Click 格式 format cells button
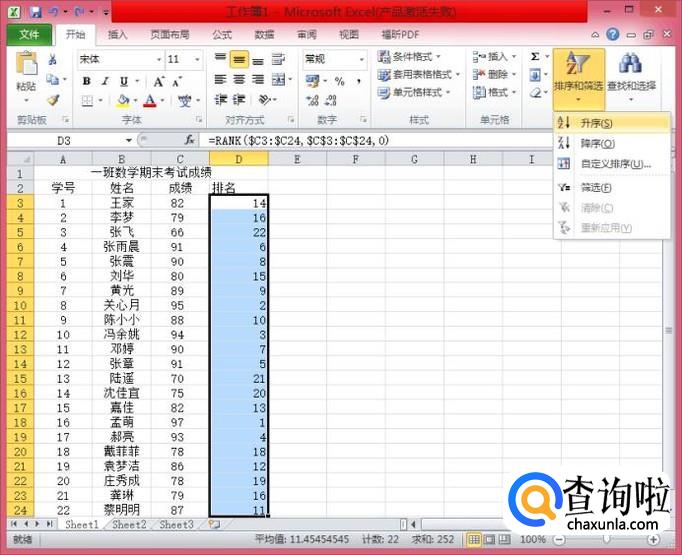 (x=494, y=93)
